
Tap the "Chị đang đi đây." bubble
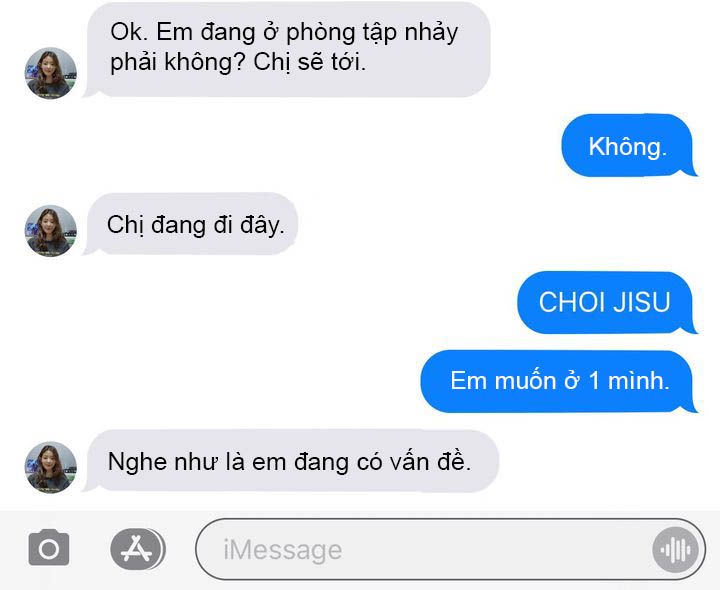coord(192,224)
